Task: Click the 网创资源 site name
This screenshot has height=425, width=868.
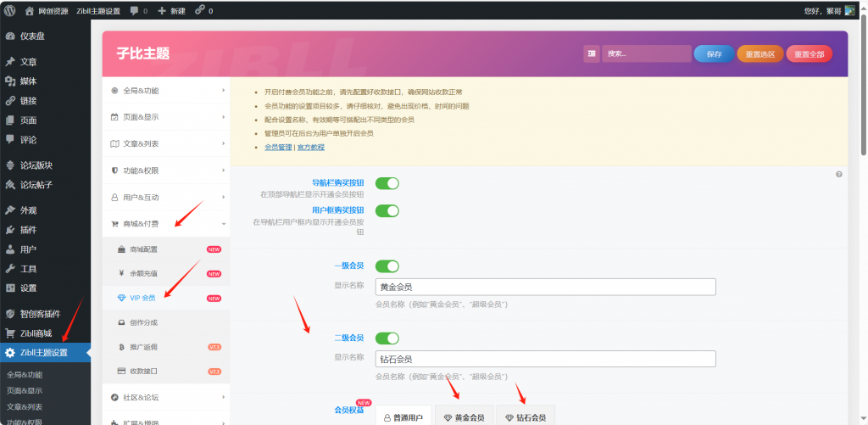Action: [x=53, y=10]
